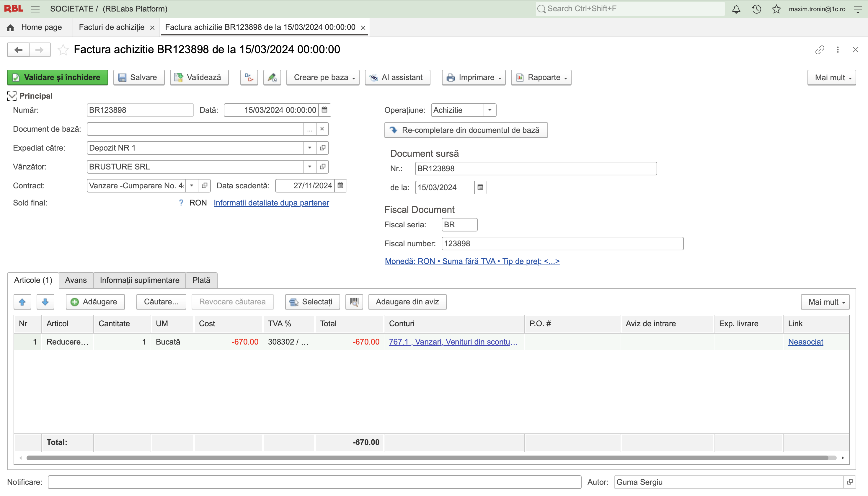The image size is (868, 496).
Task: Edit the Număr field
Action: tap(140, 110)
